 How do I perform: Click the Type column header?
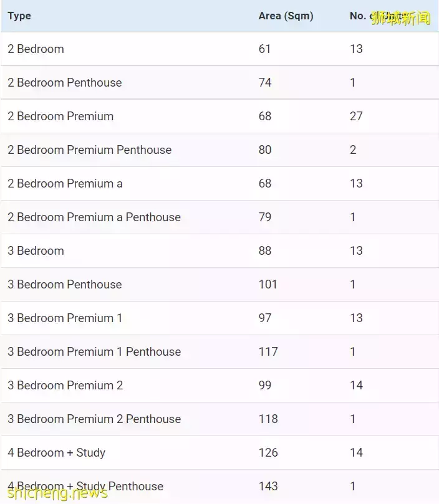click(19, 16)
